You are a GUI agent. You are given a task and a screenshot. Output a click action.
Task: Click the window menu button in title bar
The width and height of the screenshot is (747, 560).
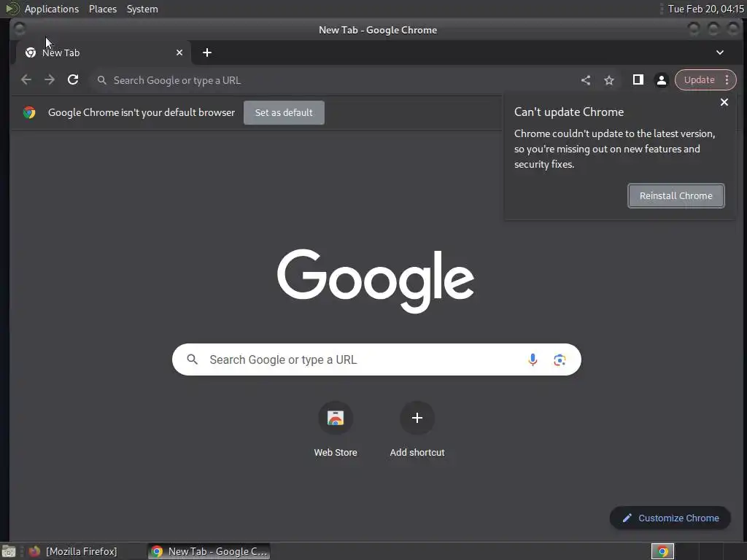[20, 29]
